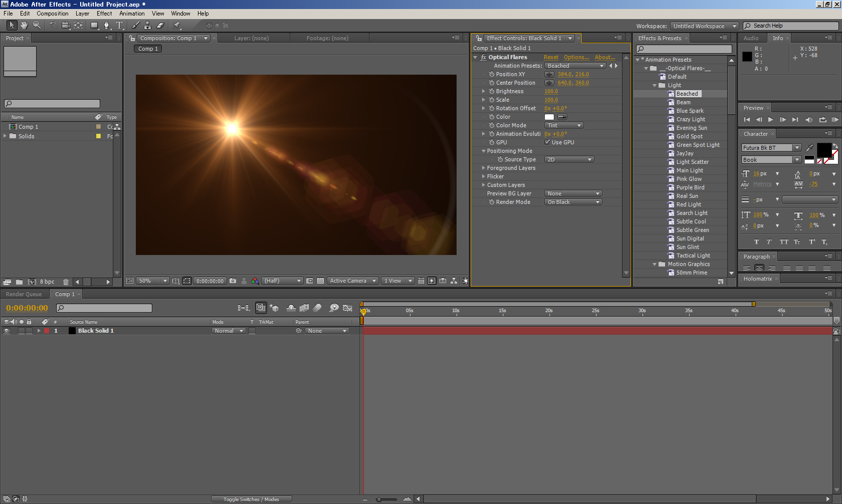Toggle Optical Flares fx effect switch
This screenshot has width=842, height=504.
point(483,57)
